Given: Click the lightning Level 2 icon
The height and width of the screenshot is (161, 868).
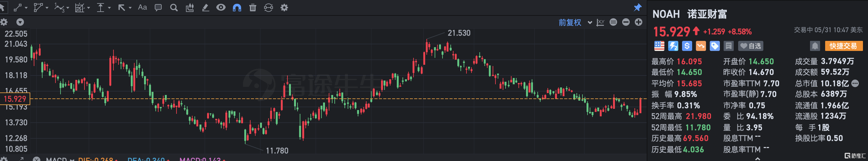Looking at the screenshot, I should tap(673, 46).
